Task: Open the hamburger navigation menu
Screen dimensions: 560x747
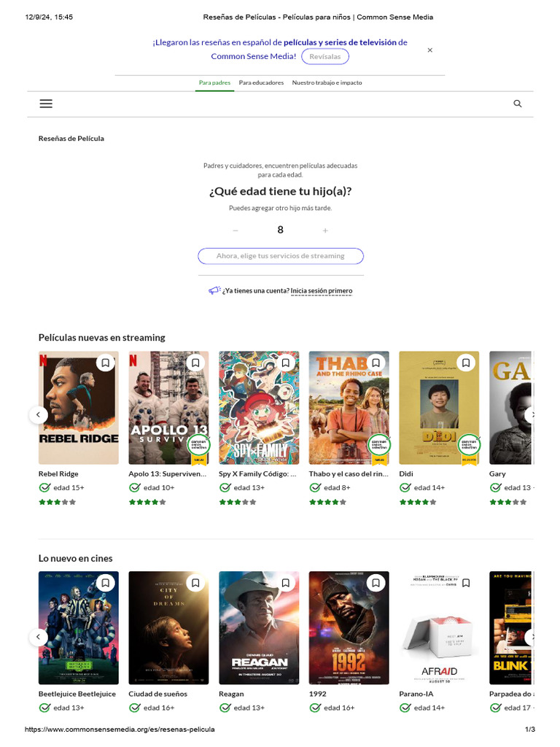Action: [x=46, y=104]
